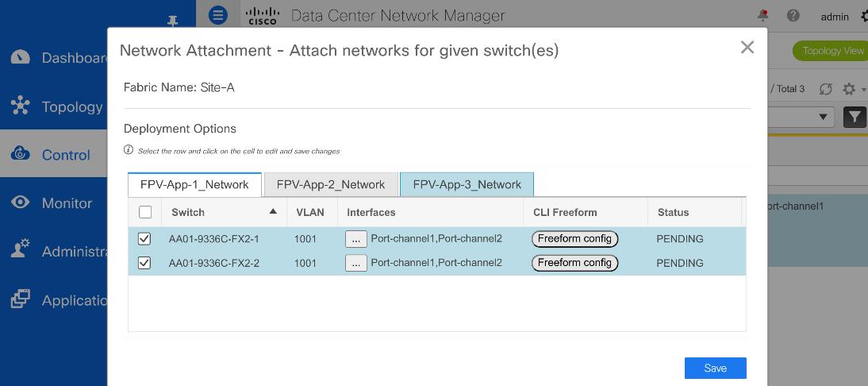Select the AA01-9336C-FX2-1 switch name cell

pos(213,239)
